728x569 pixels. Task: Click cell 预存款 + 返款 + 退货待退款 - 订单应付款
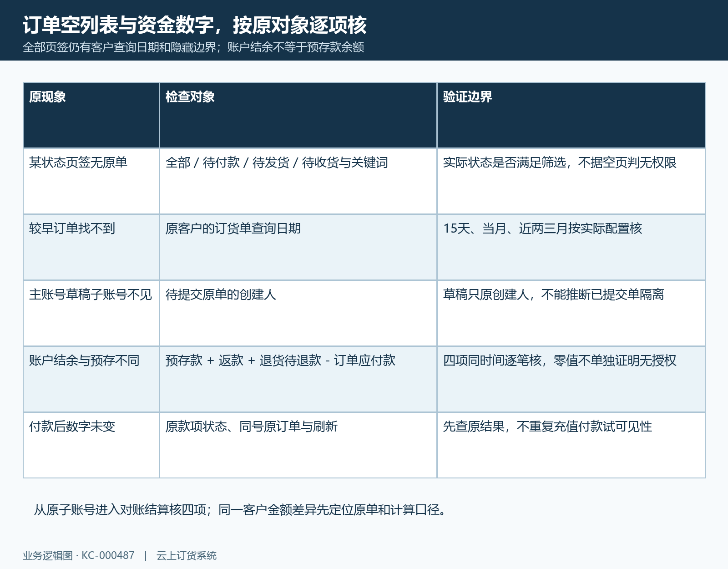pyautogui.click(x=298, y=379)
